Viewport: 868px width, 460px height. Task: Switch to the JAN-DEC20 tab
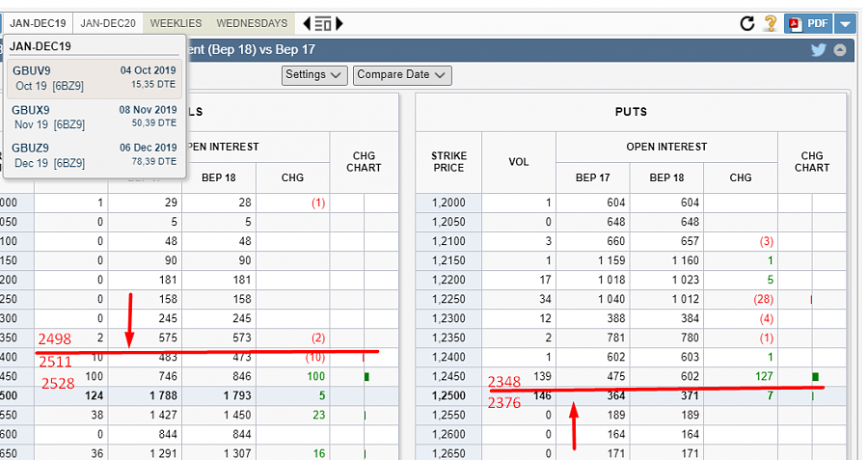click(107, 23)
